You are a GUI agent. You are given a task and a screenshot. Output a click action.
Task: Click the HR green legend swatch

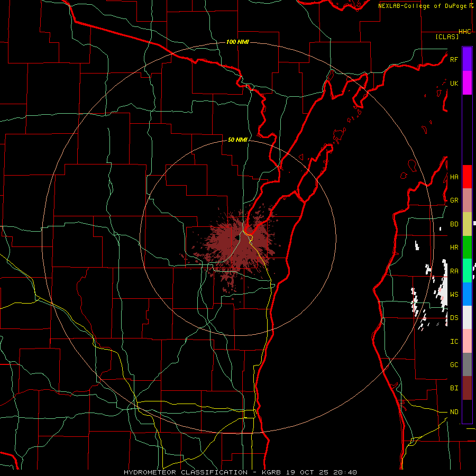467,247
